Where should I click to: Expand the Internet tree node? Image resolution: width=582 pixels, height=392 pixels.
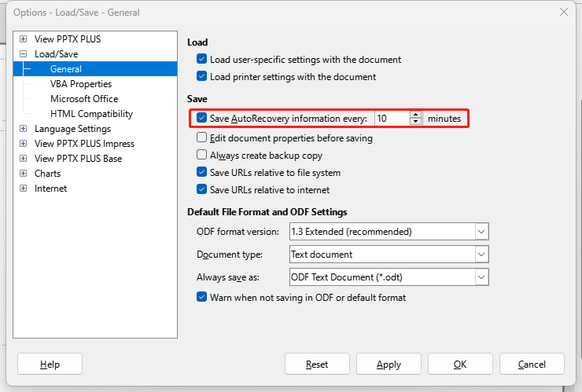pyautogui.click(x=23, y=188)
